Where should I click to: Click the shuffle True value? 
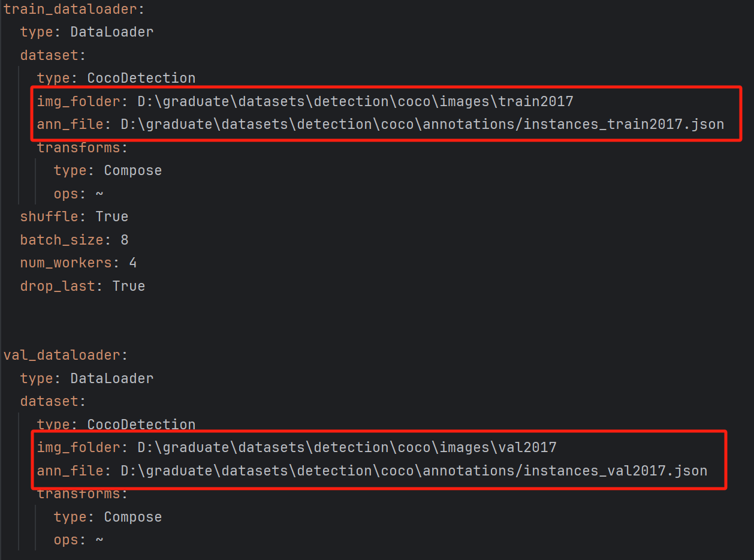coord(112,216)
